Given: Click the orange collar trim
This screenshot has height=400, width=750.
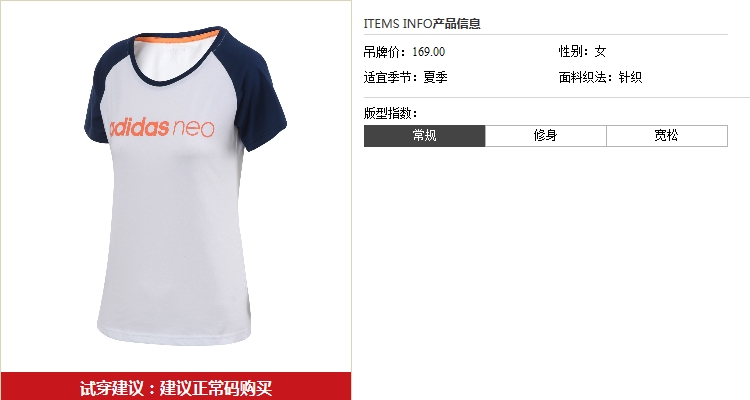Looking at the screenshot, I should (x=178, y=36).
